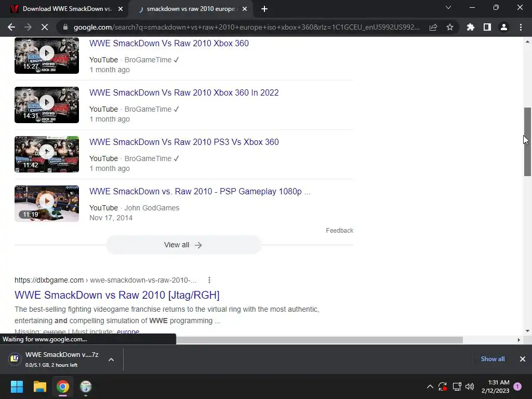
Task: Click the BroGameTime channel on first video
Action: point(148,60)
